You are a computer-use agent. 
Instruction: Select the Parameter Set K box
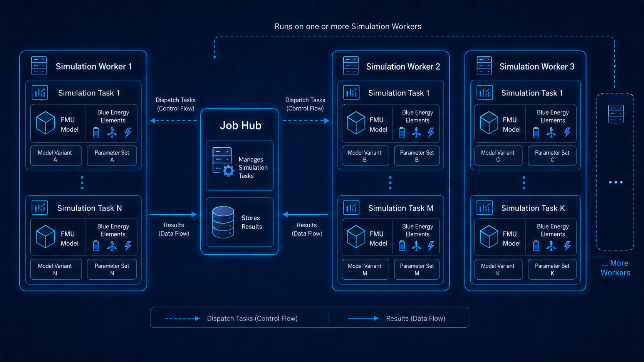point(552,269)
